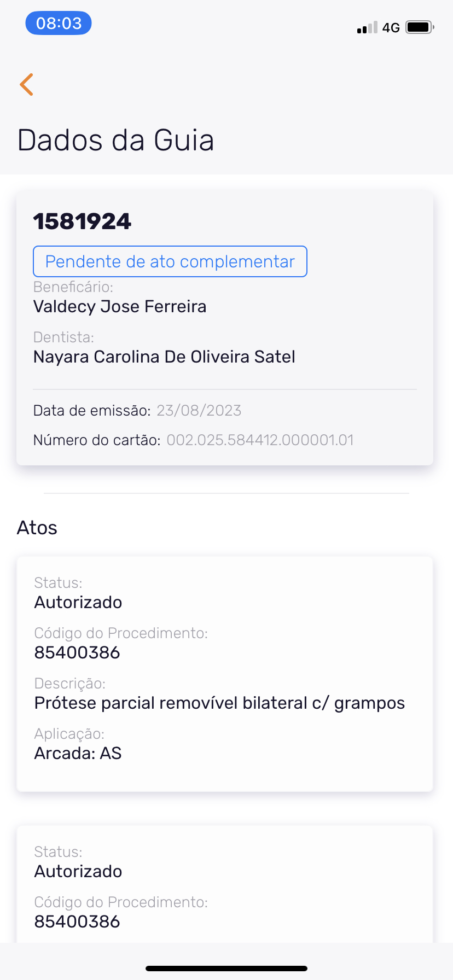453x980 pixels.
Task: Tap the Atos section heading
Action: point(37,528)
